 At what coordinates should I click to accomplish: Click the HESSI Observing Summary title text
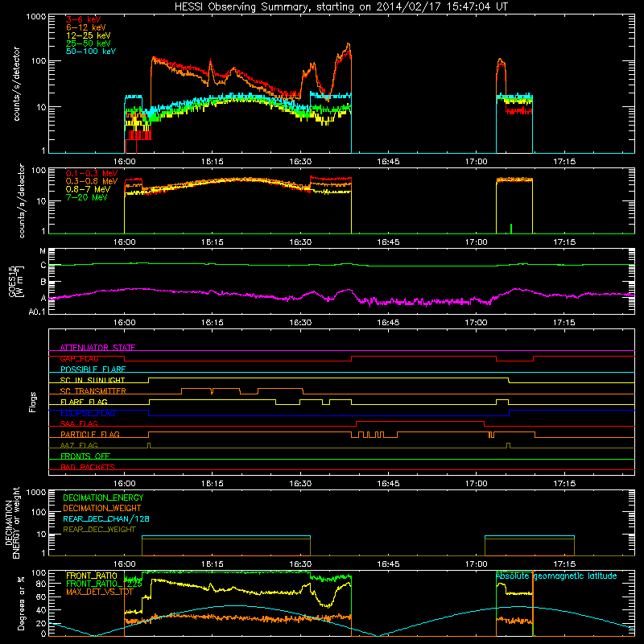pyautogui.click(x=341, y=6)
